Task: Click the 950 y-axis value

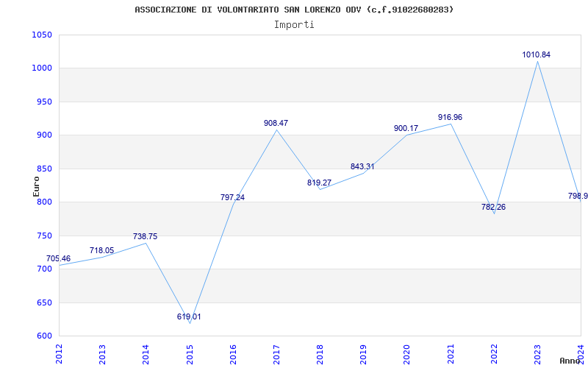Action: 44,102
